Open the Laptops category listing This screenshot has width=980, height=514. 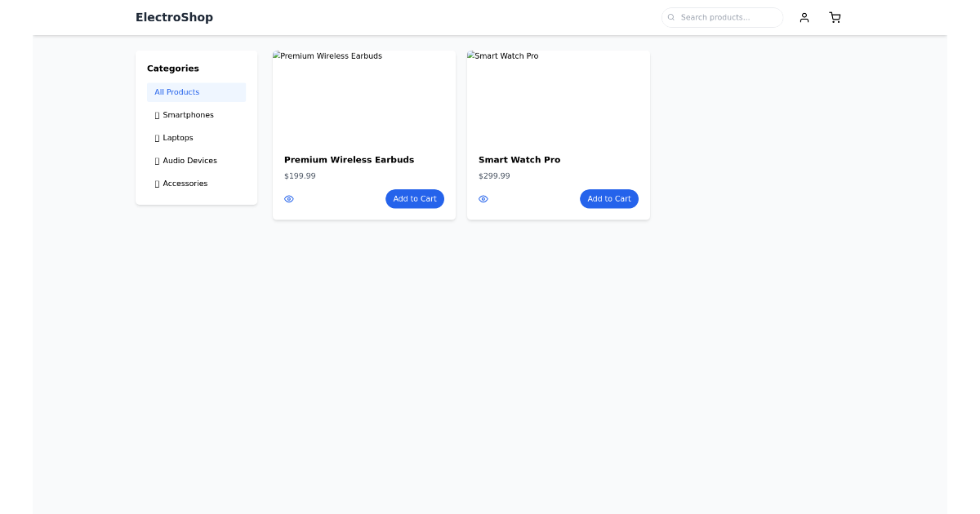pos(177,138)
